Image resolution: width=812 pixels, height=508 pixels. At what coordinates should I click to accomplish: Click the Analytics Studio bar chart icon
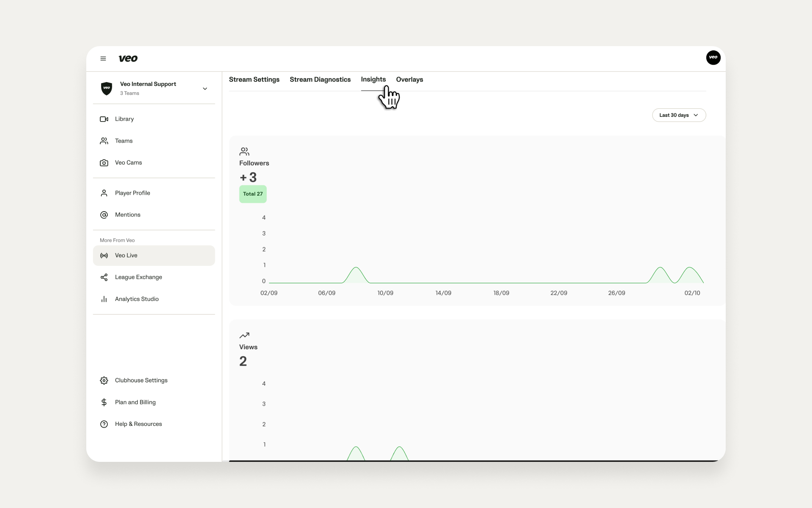[x=104, y=299]
